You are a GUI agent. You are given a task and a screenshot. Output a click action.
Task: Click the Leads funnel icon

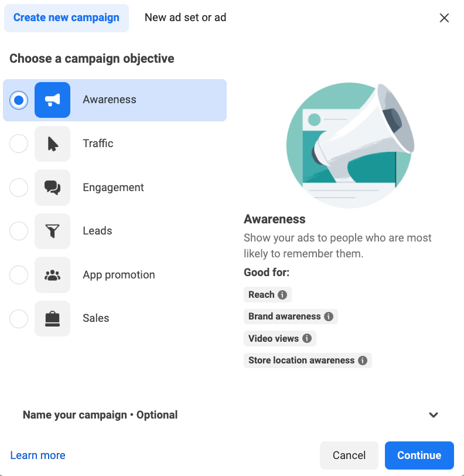[x=52, y=231]
